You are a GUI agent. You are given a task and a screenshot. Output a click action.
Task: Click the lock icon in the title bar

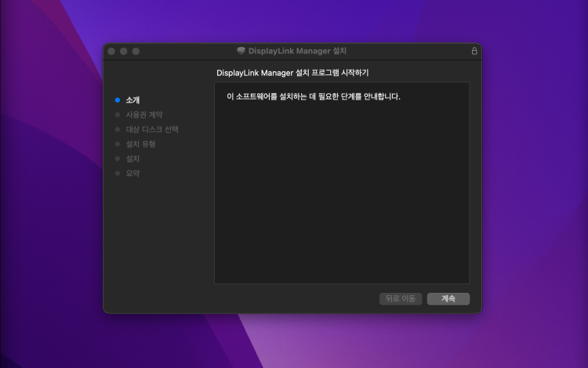click(474, 51)
